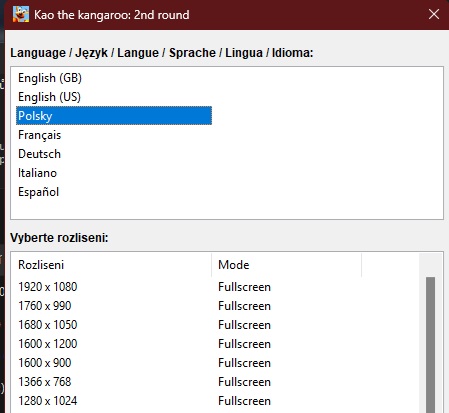The image size is (449, 413).
Task: Choose Deutsch in language list
Action: [39, 154]
